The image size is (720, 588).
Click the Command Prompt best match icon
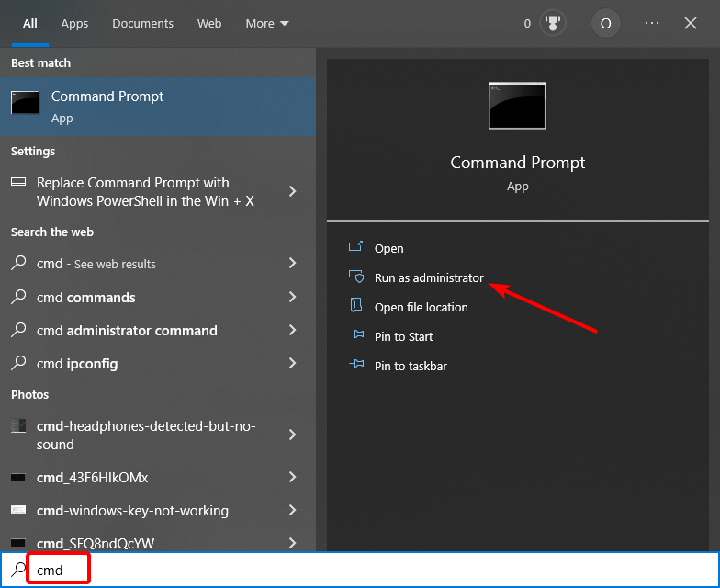coord(25,103)
